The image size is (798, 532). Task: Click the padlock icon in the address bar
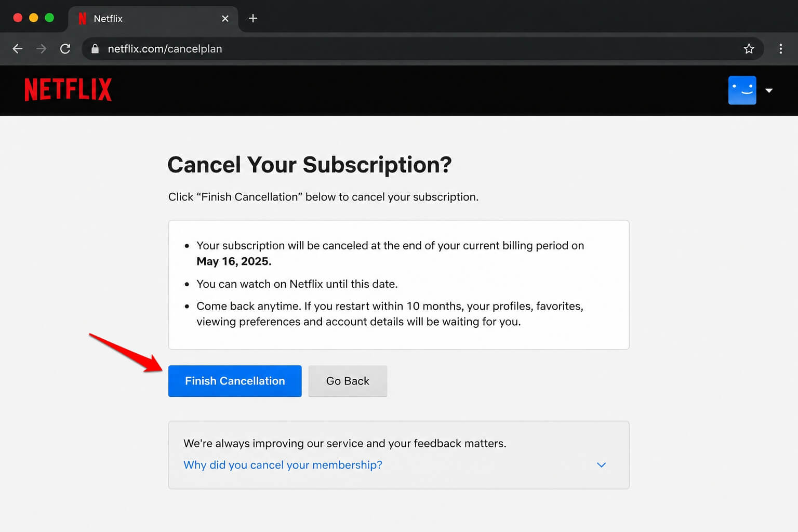(x=95, y=48)
